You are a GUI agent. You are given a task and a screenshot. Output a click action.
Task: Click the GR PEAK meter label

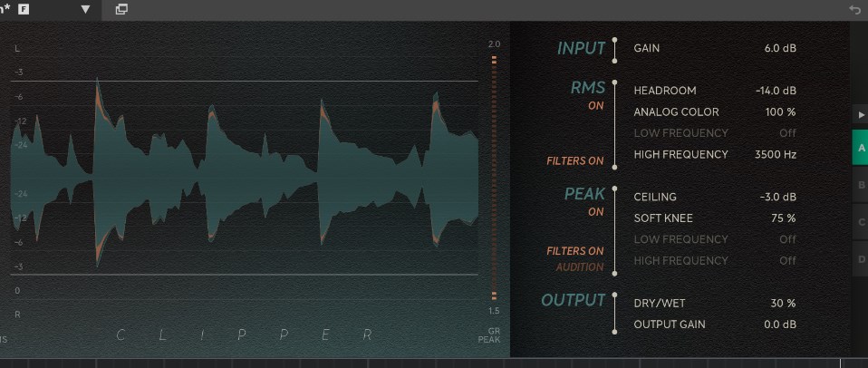coord(489,334)
